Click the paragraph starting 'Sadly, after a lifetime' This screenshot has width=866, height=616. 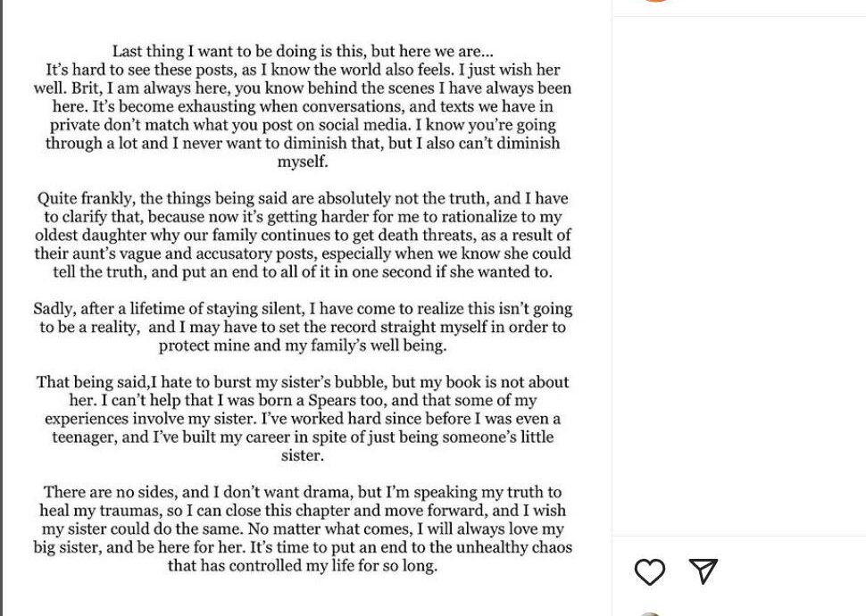(x=303, y=327)
